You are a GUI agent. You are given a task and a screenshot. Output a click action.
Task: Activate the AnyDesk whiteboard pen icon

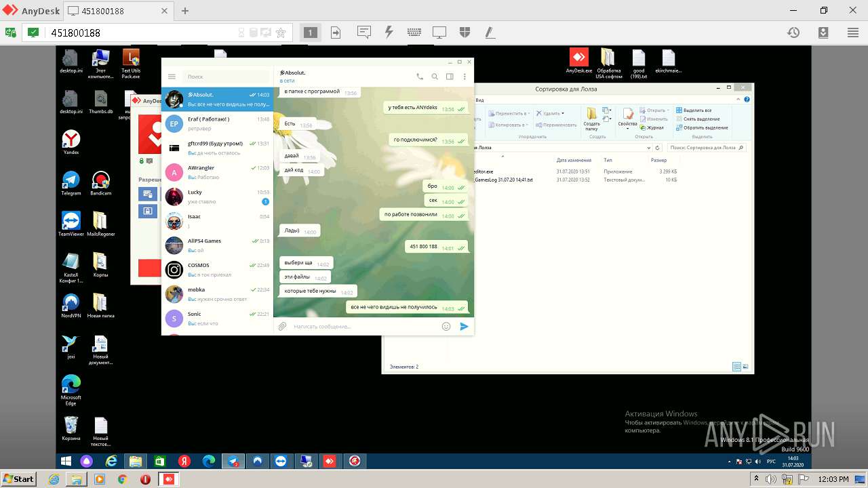tap(489, 33)
